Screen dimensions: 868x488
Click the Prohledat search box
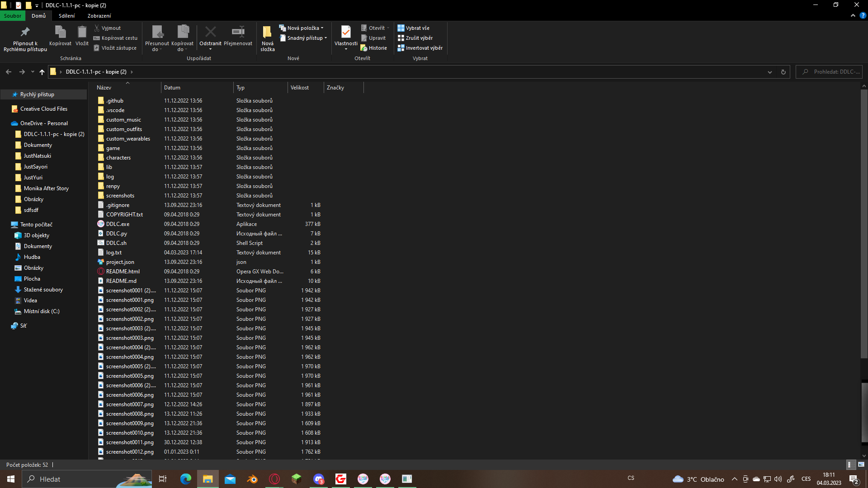(832, 71)
